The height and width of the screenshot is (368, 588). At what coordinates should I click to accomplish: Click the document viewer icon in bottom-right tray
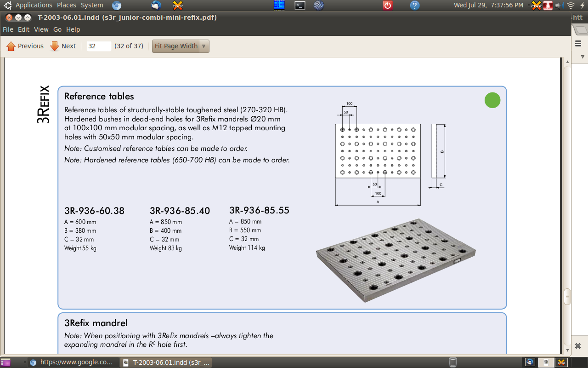(x=546, y=362)
